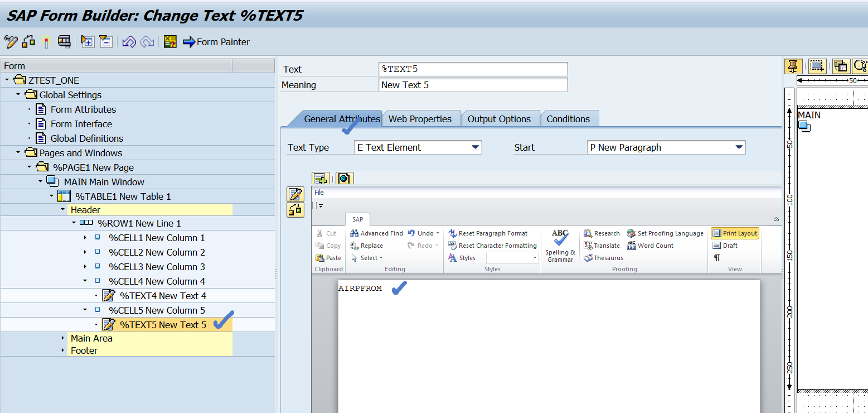Viewport: 868px width, 413px height.
Task: Click the globe document icon above the editor
Action: click(x=344, y=178)
